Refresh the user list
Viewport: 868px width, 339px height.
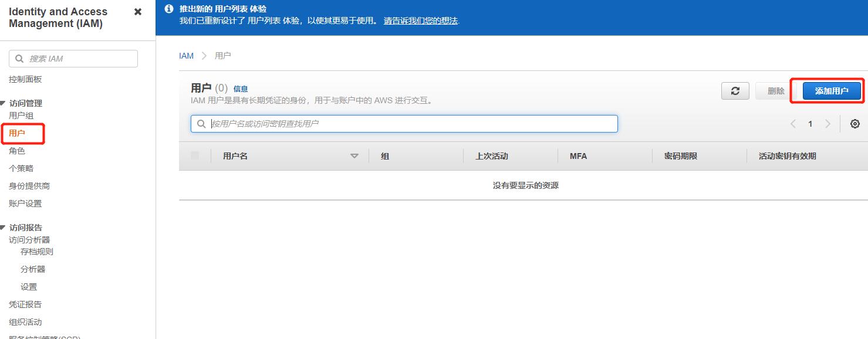[735, 91]
